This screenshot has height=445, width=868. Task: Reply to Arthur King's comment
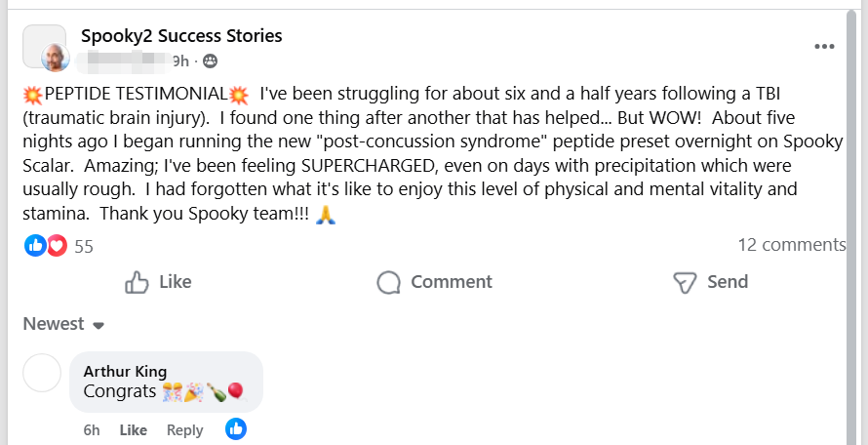pyautogui.click(x=184, y=430)
